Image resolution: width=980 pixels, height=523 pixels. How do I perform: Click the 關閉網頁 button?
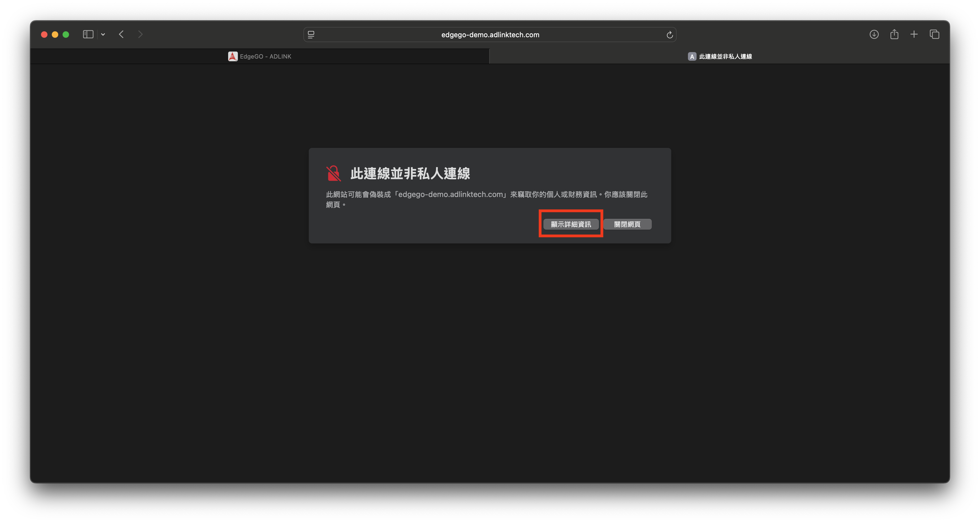[x=627, y=224]
